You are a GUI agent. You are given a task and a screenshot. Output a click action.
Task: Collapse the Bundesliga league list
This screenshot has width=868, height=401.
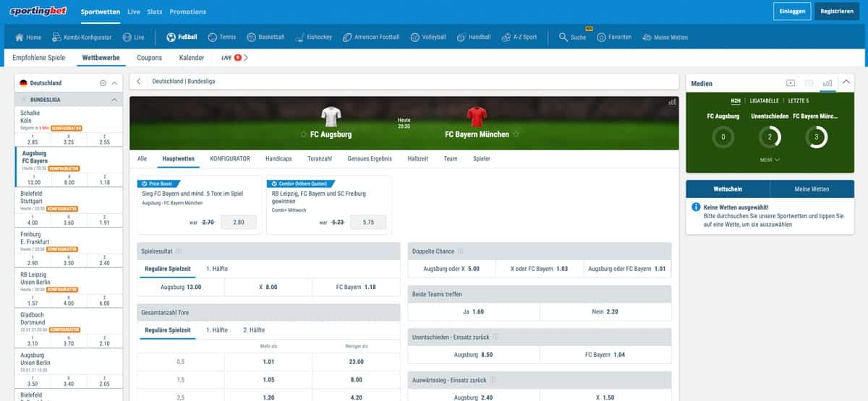(114, 100)
